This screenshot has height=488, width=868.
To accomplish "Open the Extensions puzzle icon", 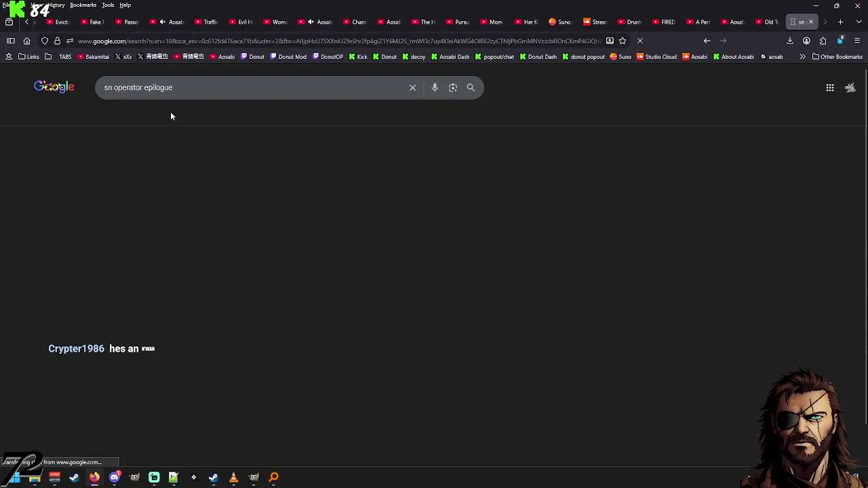I will click(x=823, y=41).
